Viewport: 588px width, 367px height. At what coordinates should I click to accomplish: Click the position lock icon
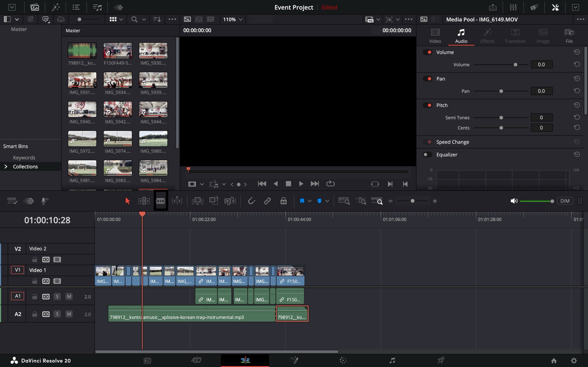click(283, 201)
